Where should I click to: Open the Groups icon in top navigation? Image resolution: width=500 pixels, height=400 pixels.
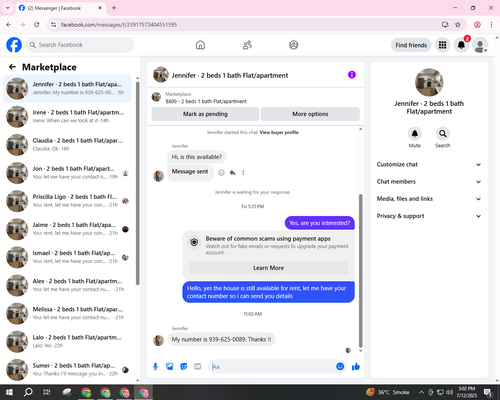point(294,45)
